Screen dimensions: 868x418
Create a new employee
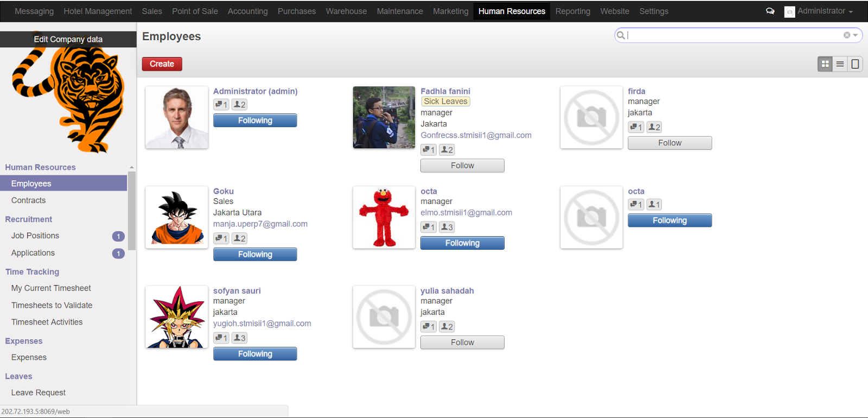tap(162, 64)
